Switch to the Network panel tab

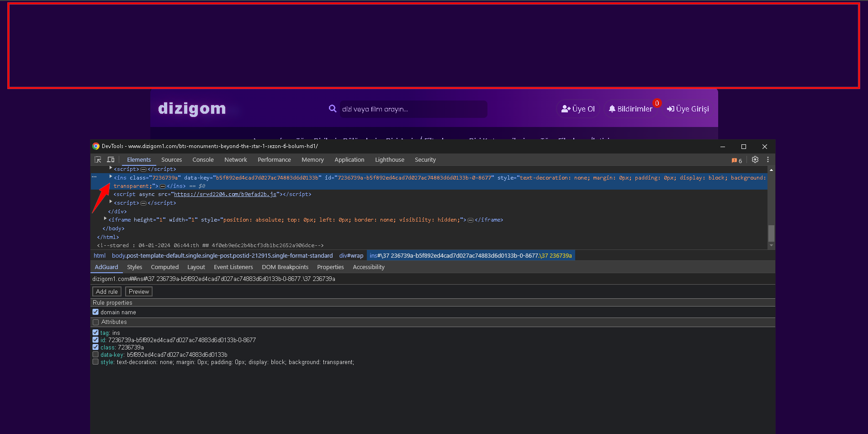236,159
